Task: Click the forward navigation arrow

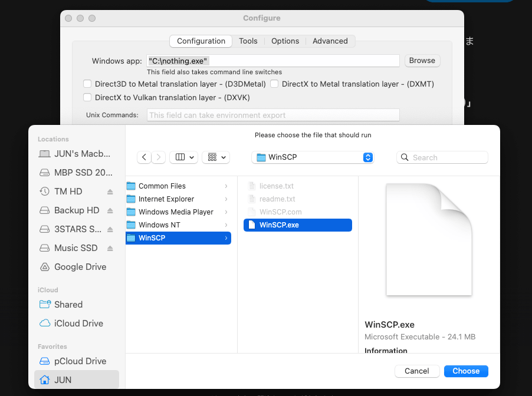Action: [159, 157]
